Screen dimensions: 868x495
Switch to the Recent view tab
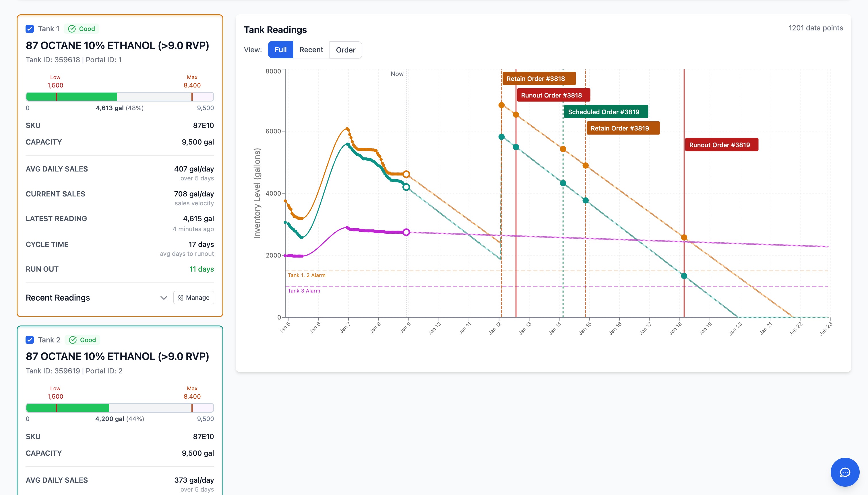tap(311, 50)
